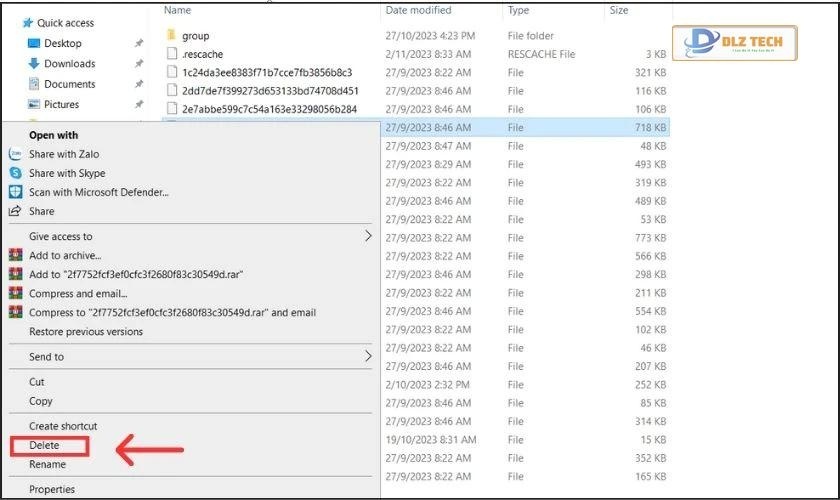Click file icon of 1c24da3ee8383f71b7cce7fb3856b8c3
This screenshot has height=500, width=840.
171,72
